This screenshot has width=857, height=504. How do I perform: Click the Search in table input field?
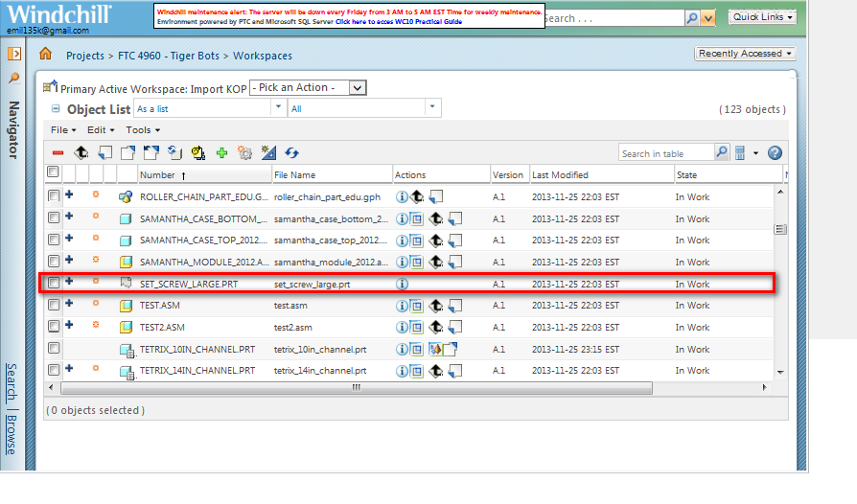pos(666,153)
